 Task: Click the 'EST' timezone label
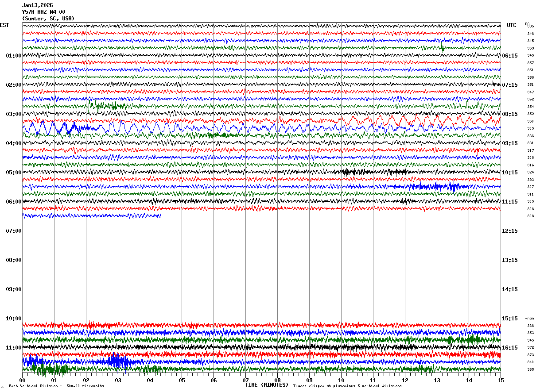pos(4,25)
